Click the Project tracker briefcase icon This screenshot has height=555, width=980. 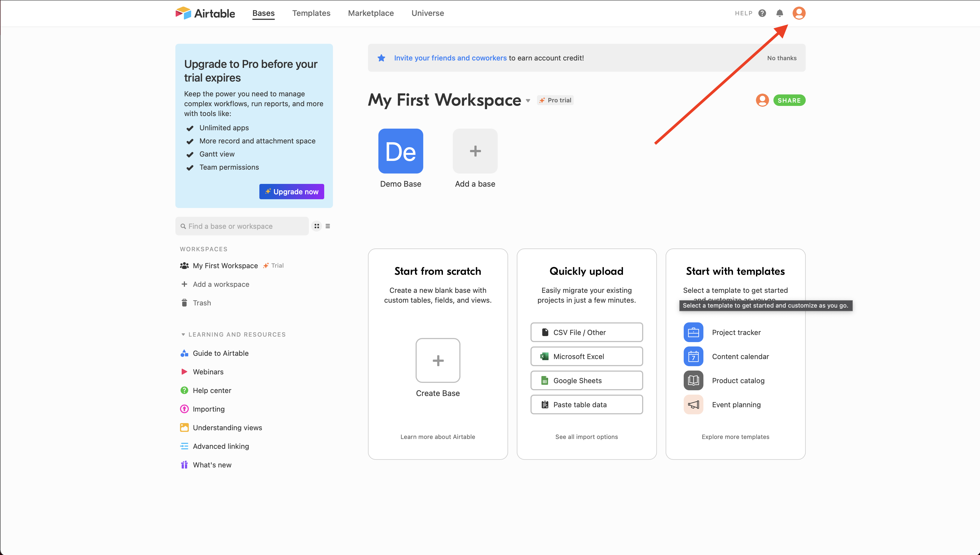coord(693,333)
